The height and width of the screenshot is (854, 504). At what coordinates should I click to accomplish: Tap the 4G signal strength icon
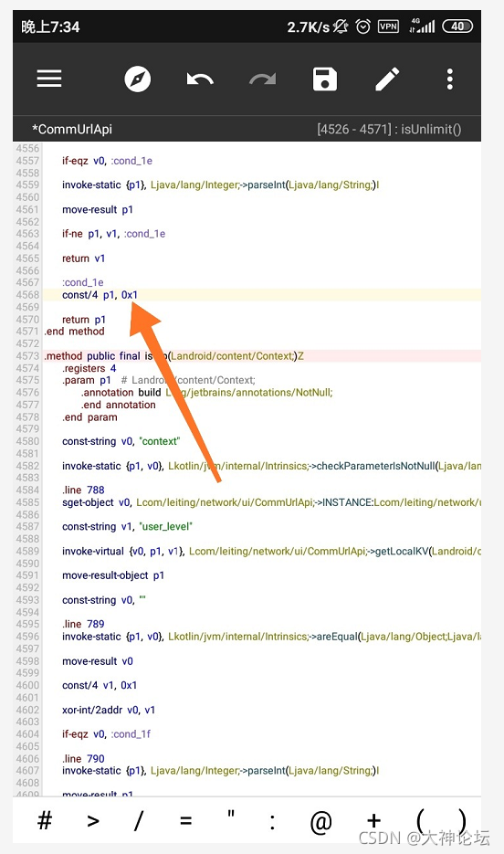[x=423, y=26]
